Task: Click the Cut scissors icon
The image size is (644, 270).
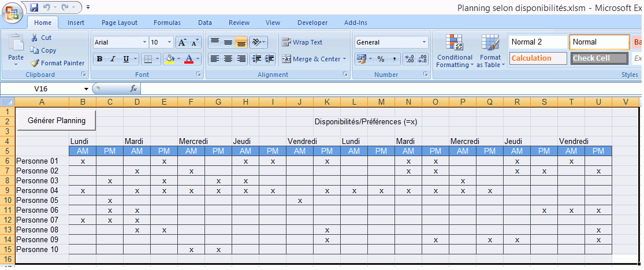Action: pyautogui.click(x=35, y=38)
